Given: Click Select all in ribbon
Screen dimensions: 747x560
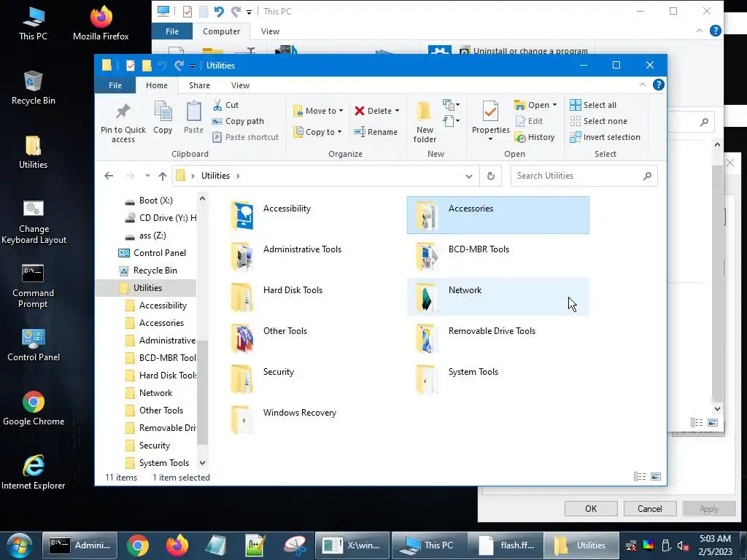Looking at the screenshot, I should pos(593,105).
